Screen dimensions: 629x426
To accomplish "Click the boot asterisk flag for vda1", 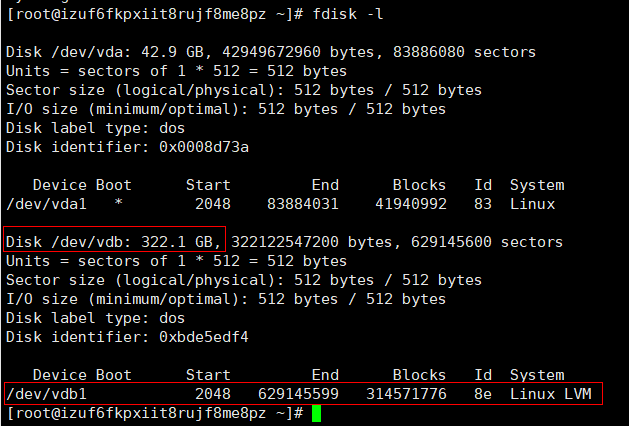I will click(119, 204).
